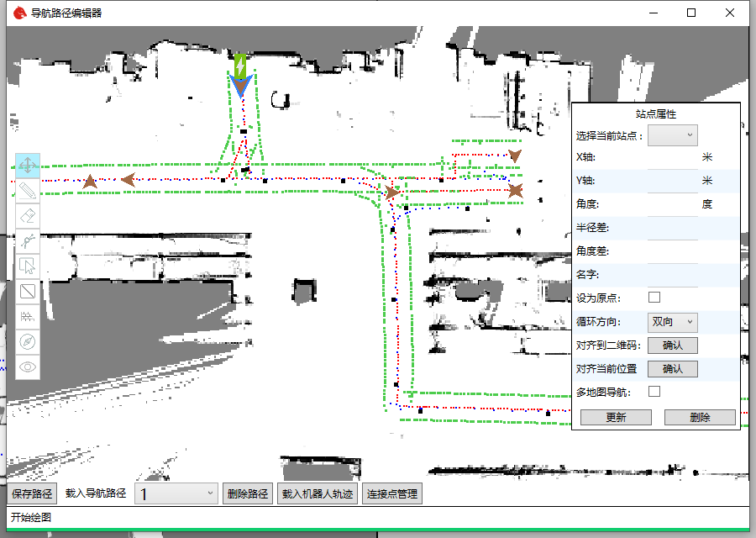Click the X轴 input field

pos(672,157)
